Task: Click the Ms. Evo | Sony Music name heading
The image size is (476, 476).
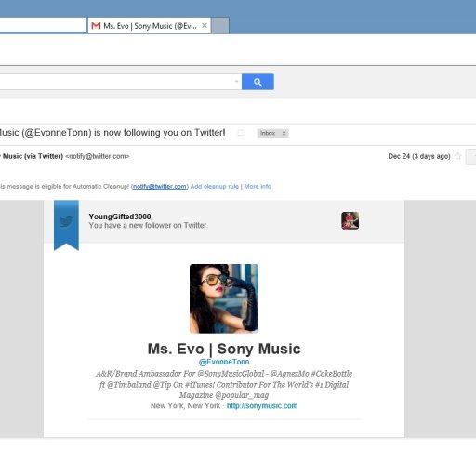Action: point(224,349)
